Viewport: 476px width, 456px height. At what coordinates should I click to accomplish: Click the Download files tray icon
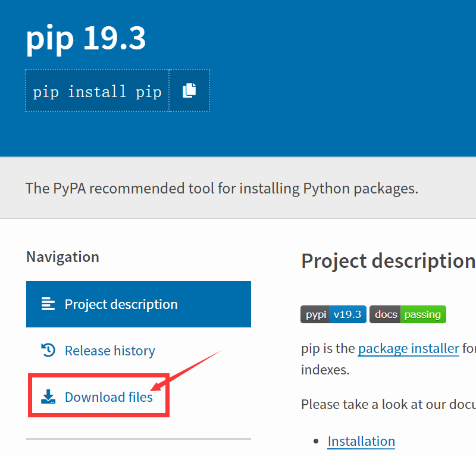click(x=48, y=397)
